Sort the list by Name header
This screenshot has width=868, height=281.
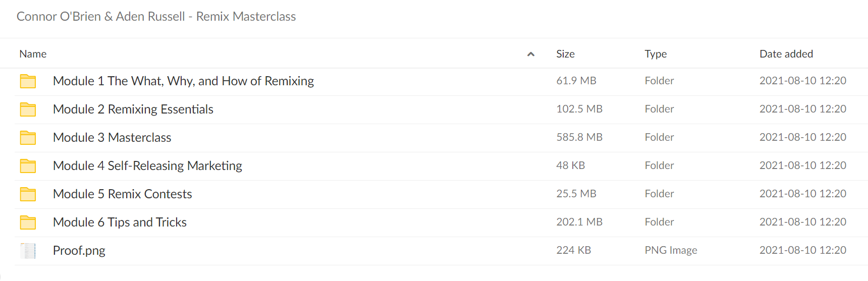click(33, 54)
